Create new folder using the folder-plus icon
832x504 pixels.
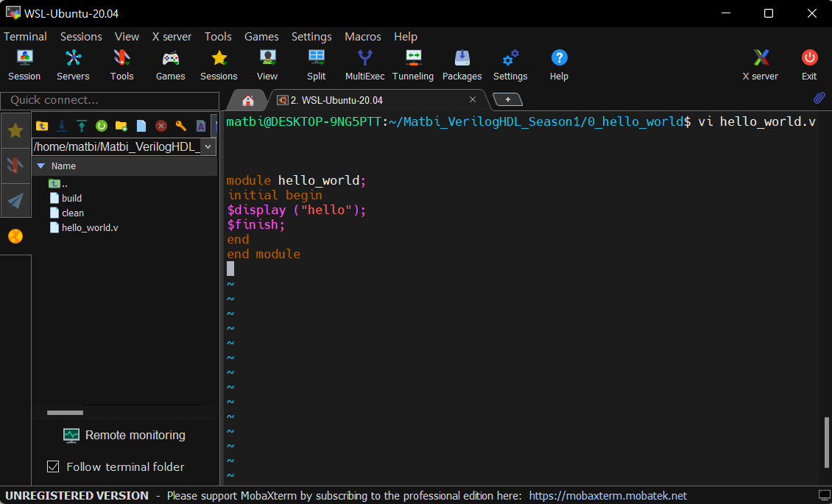(x=121, y=126)
